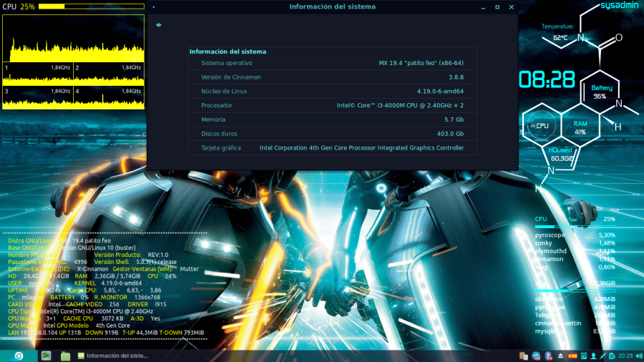Open the green file manager folder
The image size is (644, 362).
point(65,356)
